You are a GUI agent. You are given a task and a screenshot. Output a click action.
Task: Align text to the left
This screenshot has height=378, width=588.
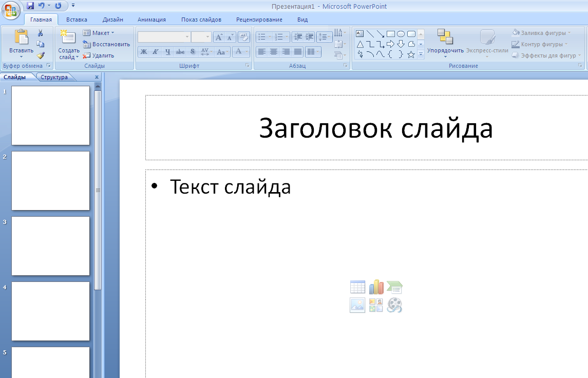262,52
